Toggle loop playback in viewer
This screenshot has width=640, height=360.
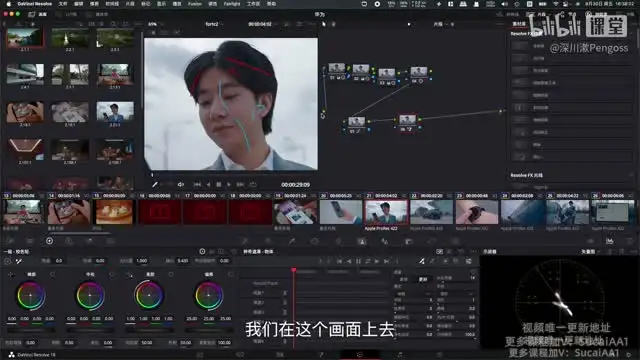[253, 184]
